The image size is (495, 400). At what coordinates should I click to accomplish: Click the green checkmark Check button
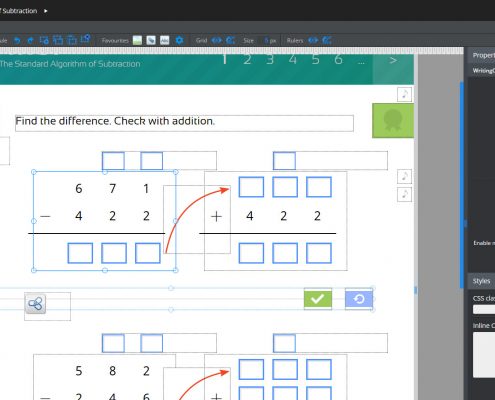pyautogui.click(x=318, y=299)
